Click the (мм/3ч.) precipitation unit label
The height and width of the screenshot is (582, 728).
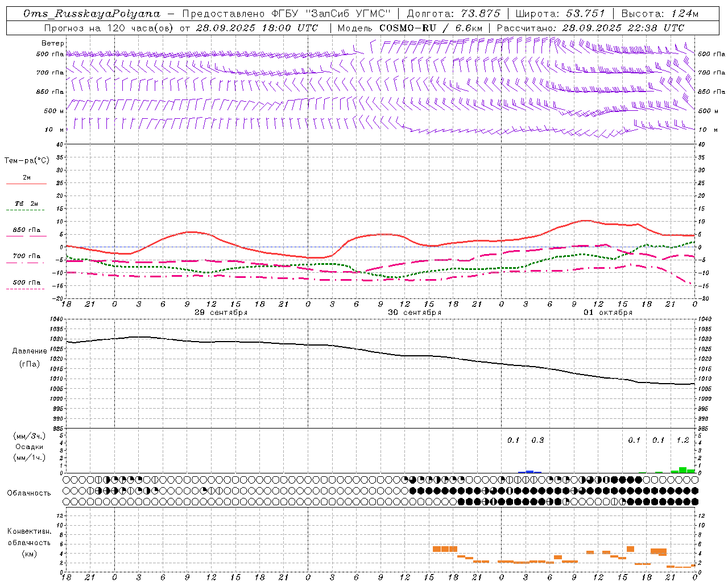tap(30, 436)
